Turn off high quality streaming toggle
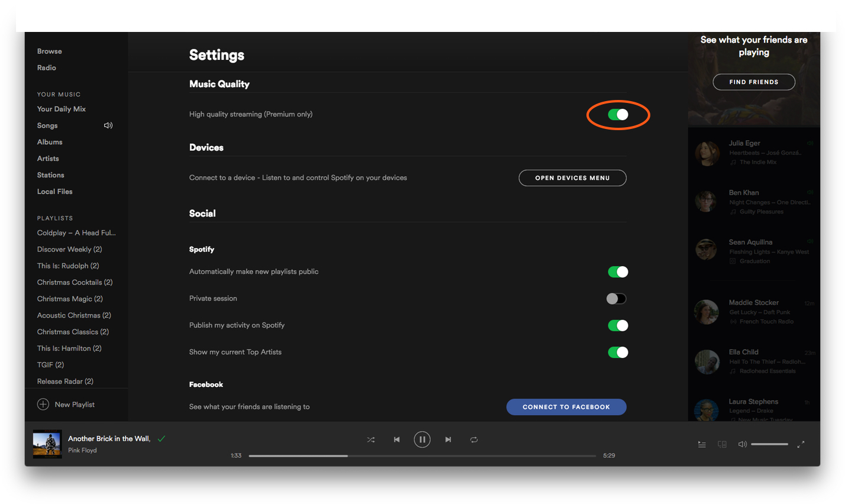This screenshot has width=845, height=504. (x=618, y=115)
